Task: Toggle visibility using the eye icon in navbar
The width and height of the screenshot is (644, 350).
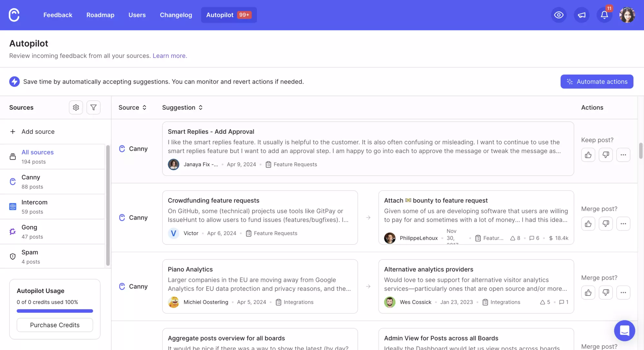Action: [559, 15]
